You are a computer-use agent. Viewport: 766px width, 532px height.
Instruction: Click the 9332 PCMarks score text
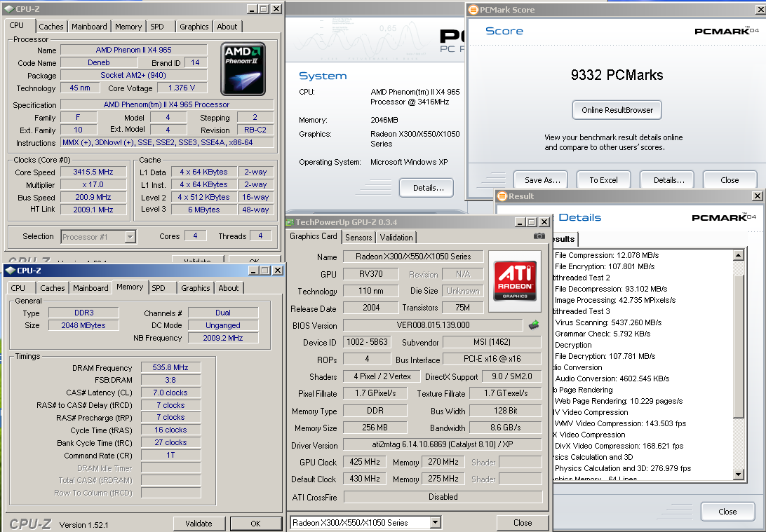(x=617, y=75)
